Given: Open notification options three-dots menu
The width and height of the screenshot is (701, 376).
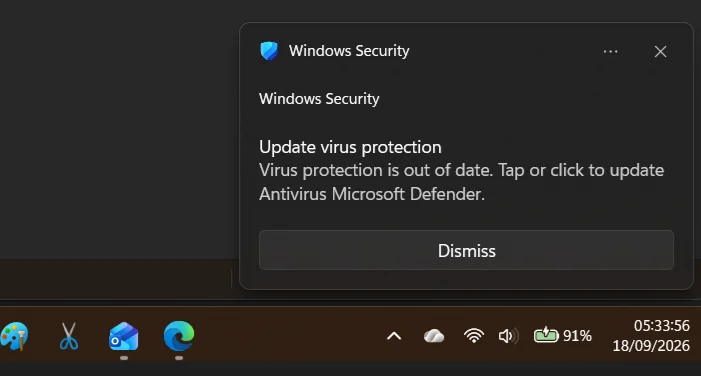Looking at the screenshot, I should pos(610,52).
